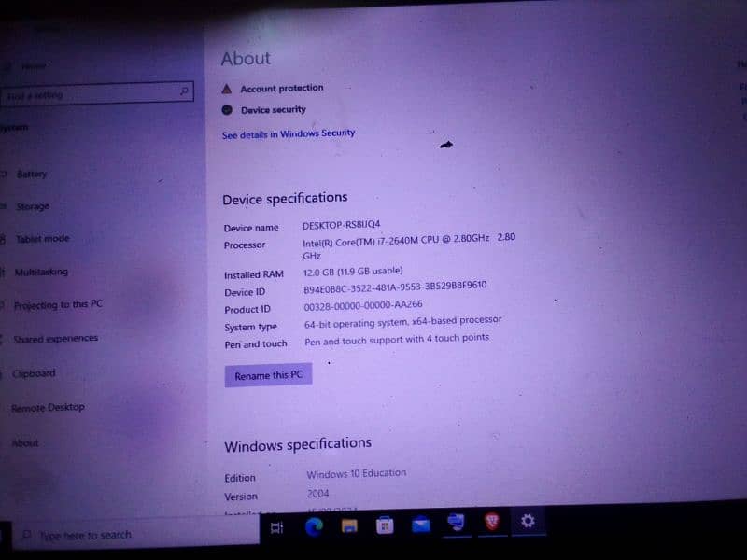
Task: Select Multitasking in the sidebar
Action: (x=40, y=273)
